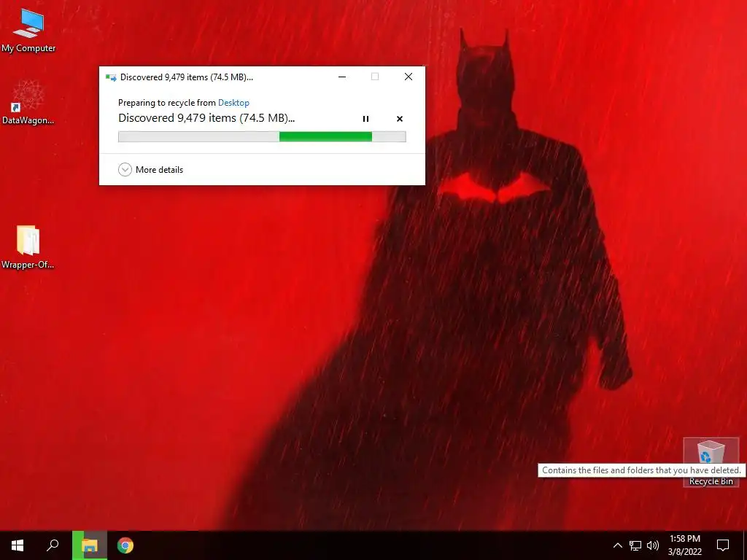This screenshot has height=560, width=747.
Task: Open the Desktop link in dialog
Action: 233,102
